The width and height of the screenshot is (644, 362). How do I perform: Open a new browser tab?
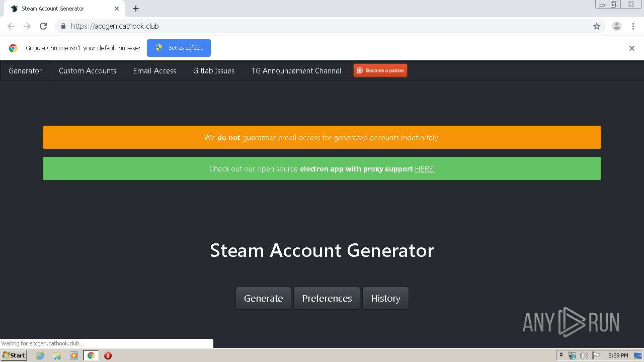point(136,9)
